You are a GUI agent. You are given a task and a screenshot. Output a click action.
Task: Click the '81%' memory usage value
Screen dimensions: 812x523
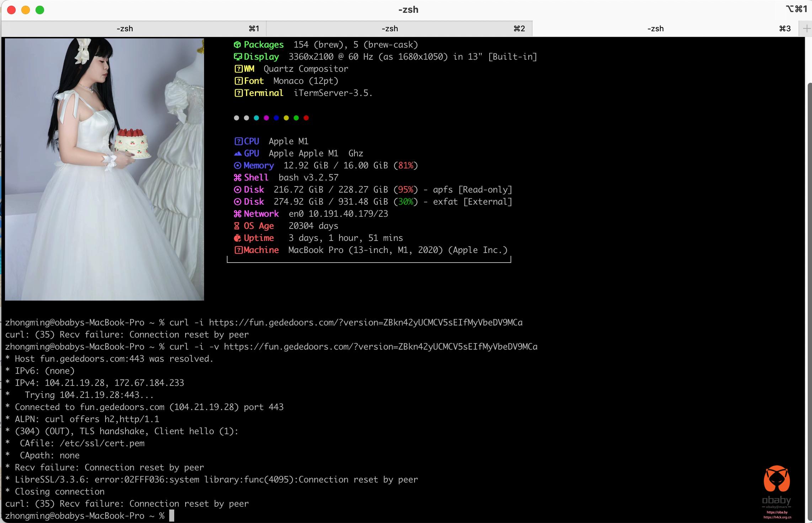pos(406,166)
